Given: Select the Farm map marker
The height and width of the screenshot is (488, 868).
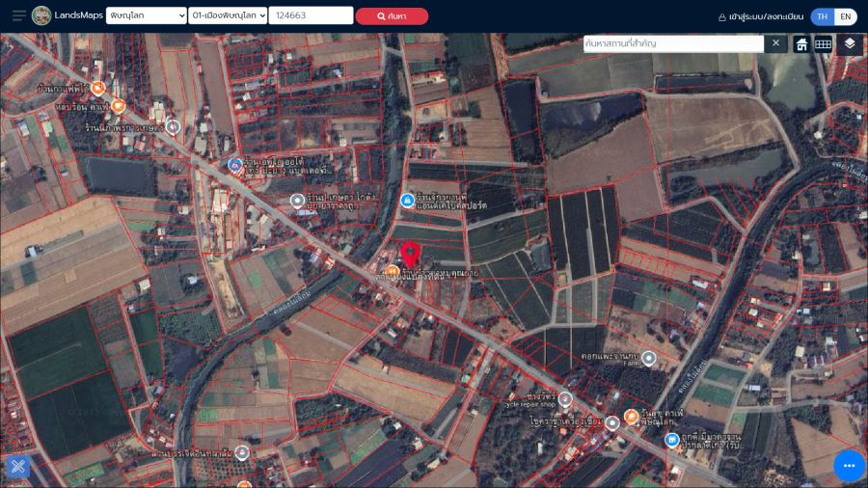Looking at the screenshot, I should point(649,358).
